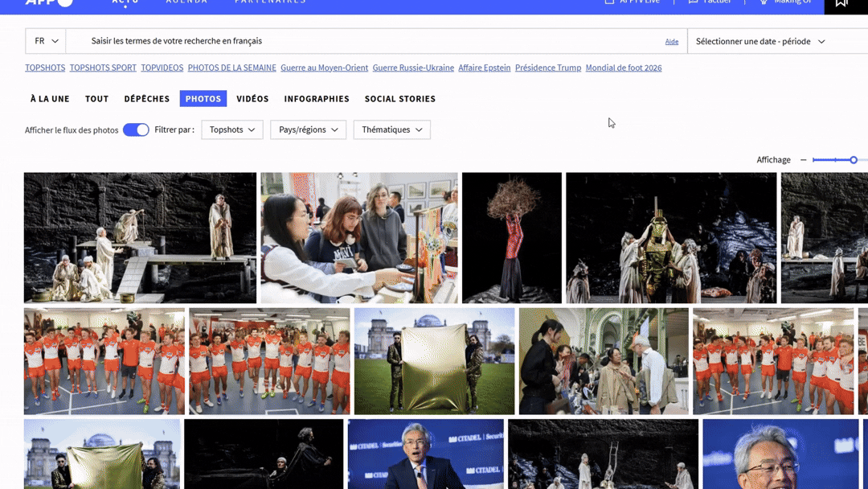Screen dimensions: 868x489
Task: Open the bookmark icon in black corner
Action: pyautogui.click(x=842, y=3)
